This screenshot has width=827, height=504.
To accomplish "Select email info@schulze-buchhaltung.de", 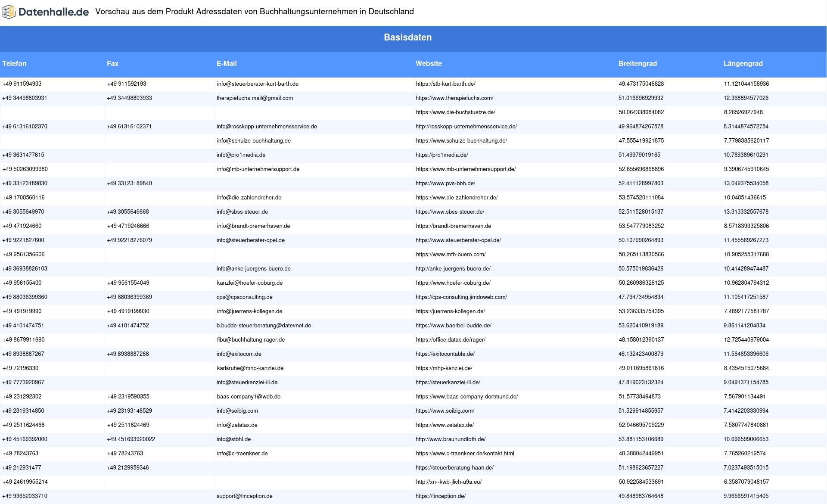I will 254,141.
